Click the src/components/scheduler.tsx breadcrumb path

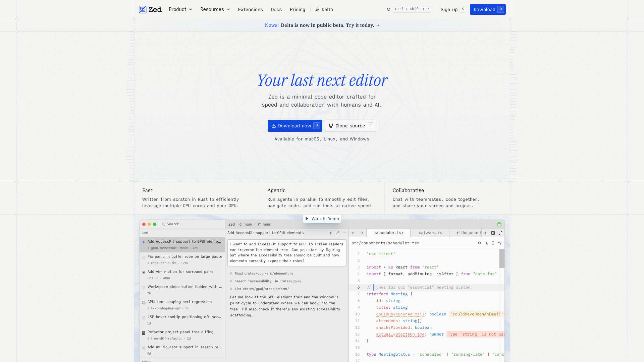click(x=385, y=243)
